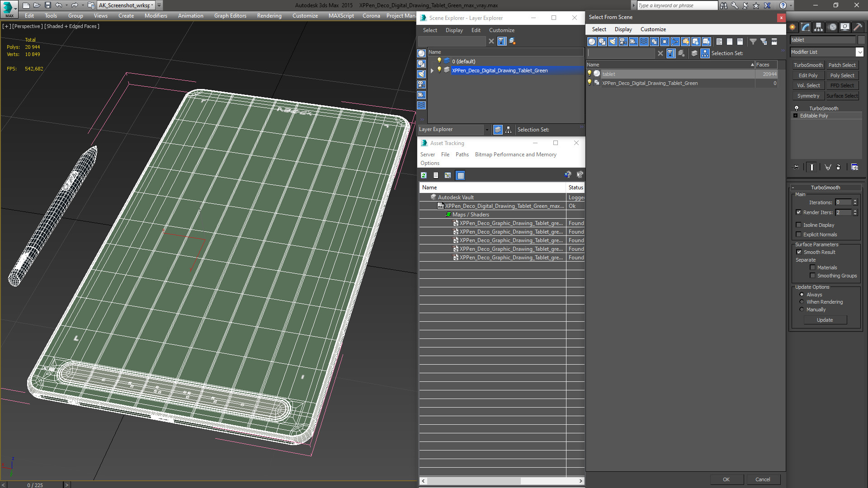Select When Rendering update option
The image size is (868, 488).
pos(802,302)
